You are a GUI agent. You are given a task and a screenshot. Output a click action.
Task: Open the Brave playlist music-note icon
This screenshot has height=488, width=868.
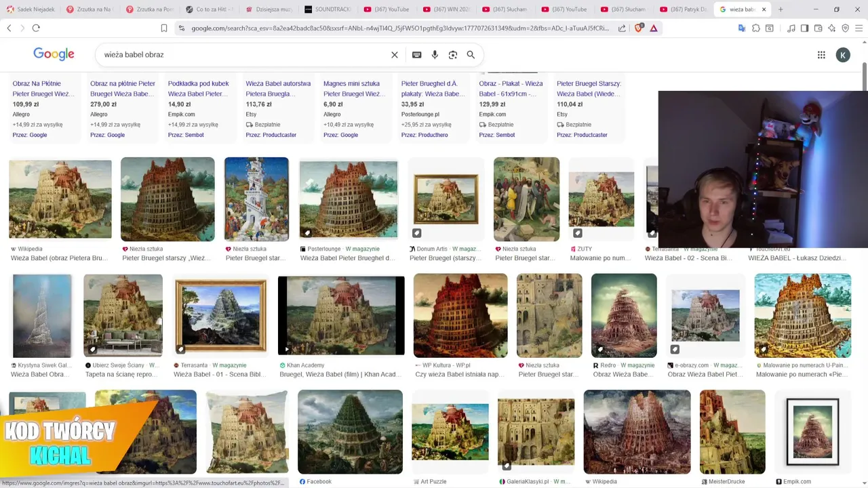791,28
